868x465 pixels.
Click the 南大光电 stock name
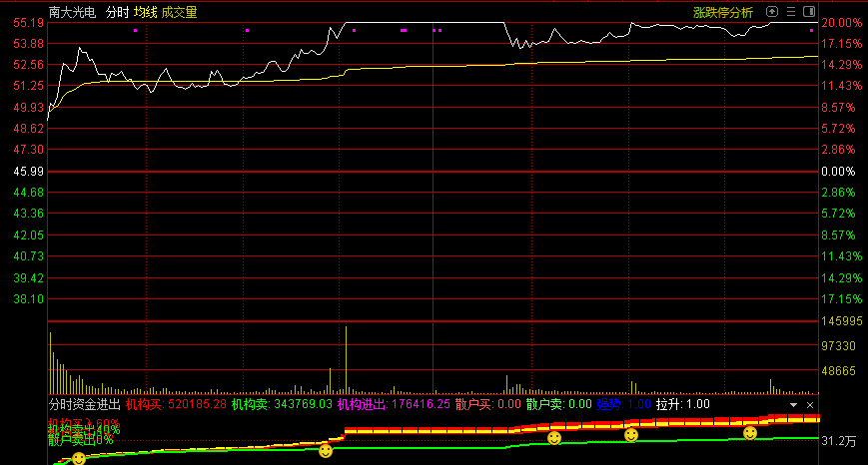[73, 12]
